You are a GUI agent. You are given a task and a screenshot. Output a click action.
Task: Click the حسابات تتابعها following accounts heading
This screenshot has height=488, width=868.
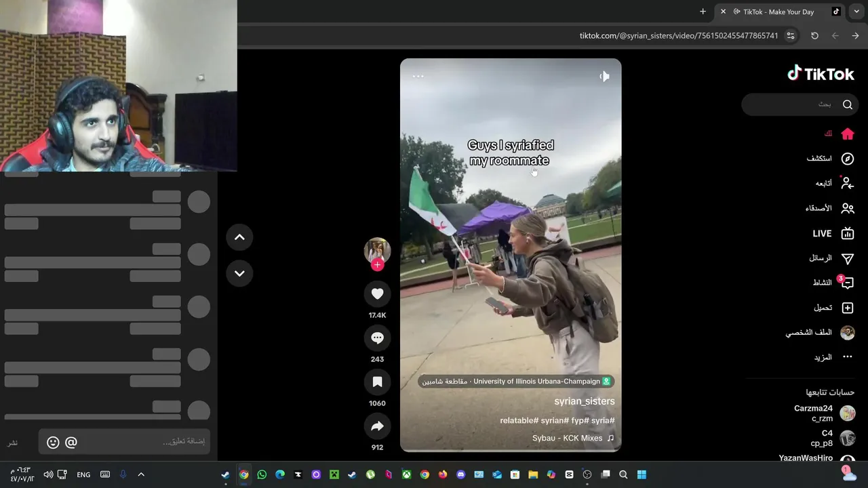pos(830,392)
